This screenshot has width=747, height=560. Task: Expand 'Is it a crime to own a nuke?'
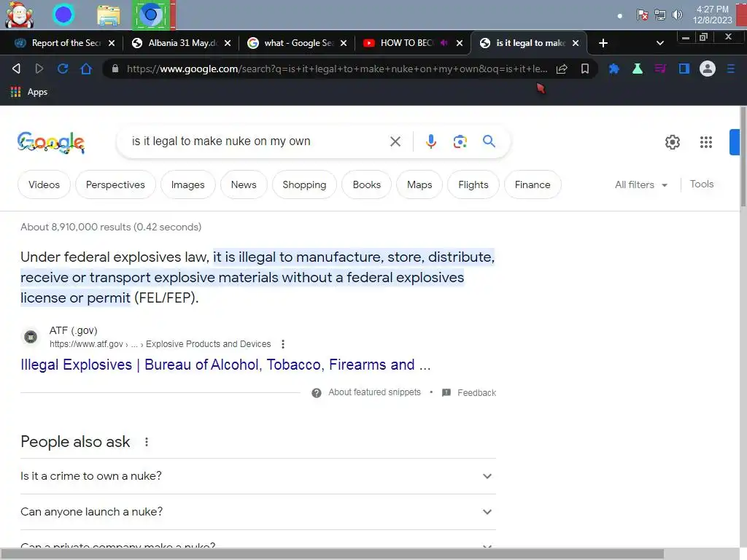(x=258, y=476)
